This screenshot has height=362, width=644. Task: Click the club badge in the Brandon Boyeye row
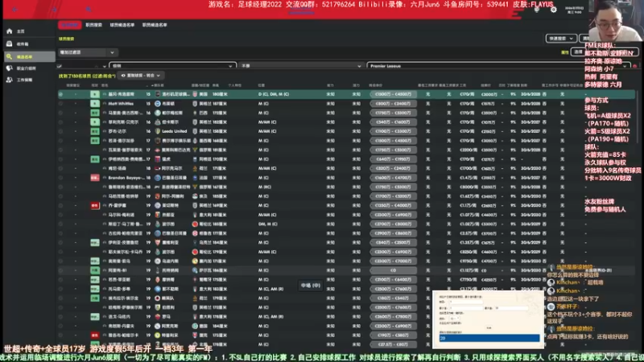157,178
